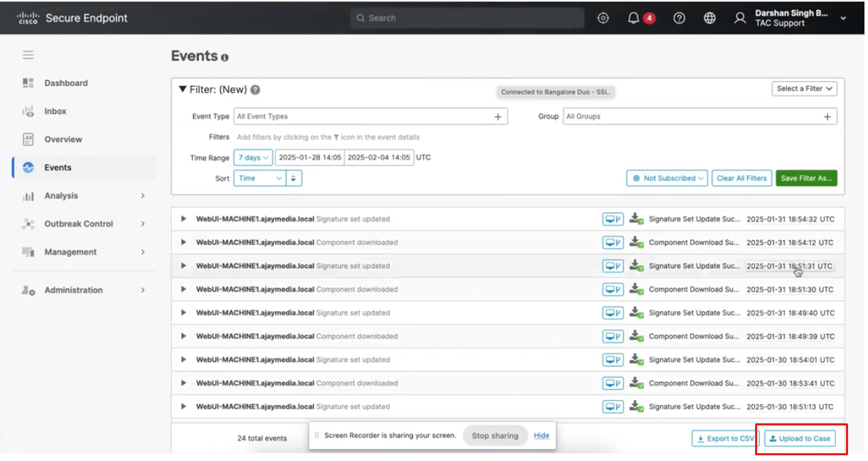Add an event type with plus icon
The height and width of the screenshot is (461, 868).
tap(498, 116)
